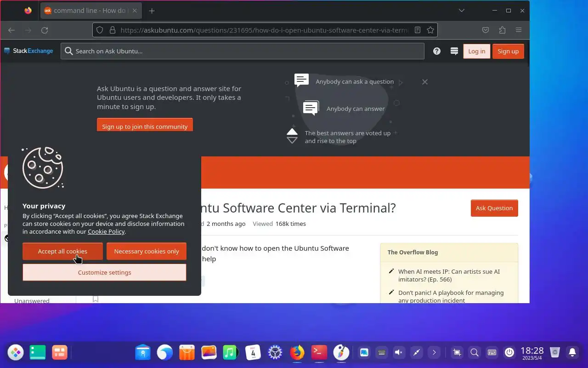
Task: Open multitasking view in dock
Action: click(x=60, y=353)
